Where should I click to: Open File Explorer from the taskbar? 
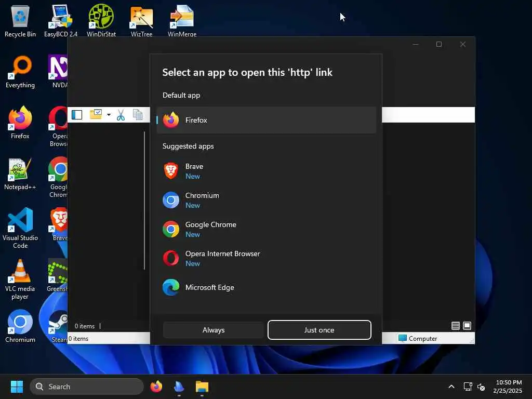(x=202, y=387)
